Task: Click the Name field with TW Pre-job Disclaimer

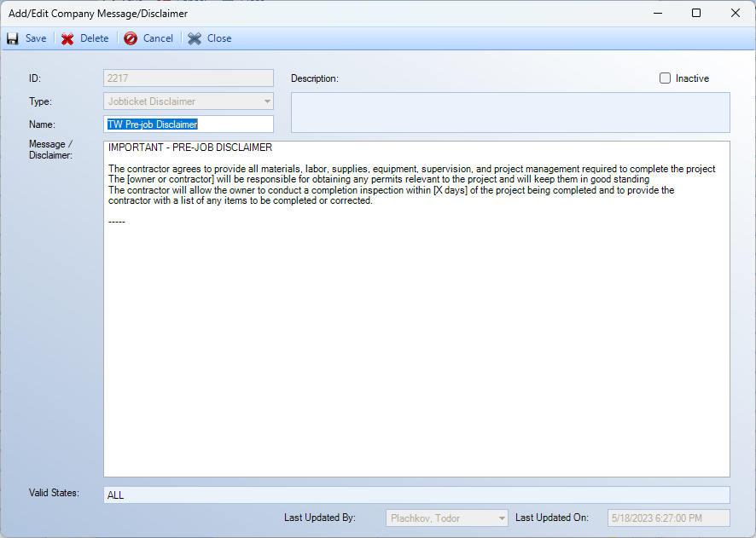Action: (x=189, y=124)
